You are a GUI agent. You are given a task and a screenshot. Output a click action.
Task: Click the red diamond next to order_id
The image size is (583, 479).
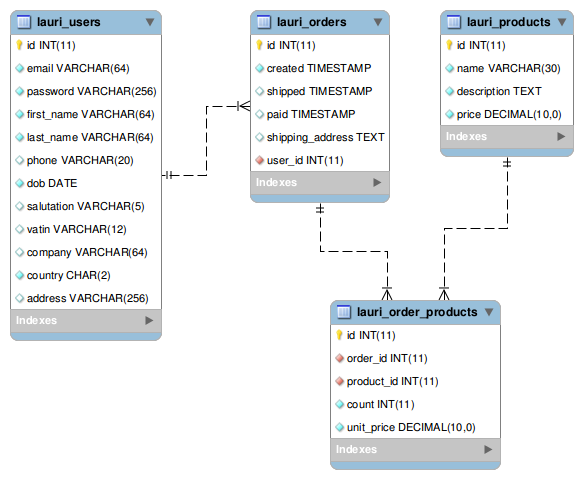point(339,358)
